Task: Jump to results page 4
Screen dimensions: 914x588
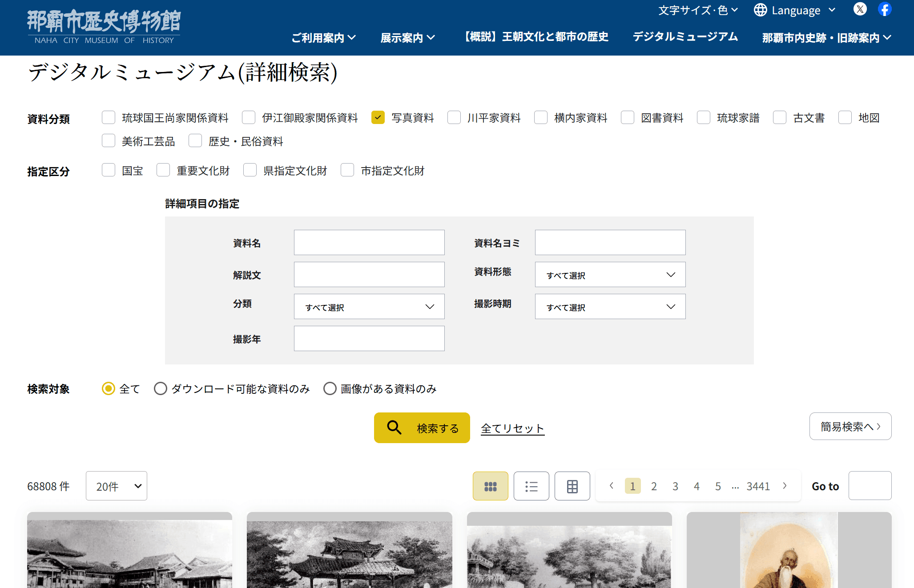Action: pos(697,486)
